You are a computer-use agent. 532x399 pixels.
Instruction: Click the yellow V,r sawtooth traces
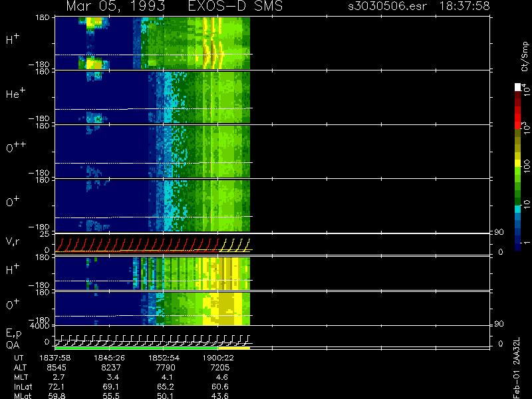click(x=235, y=245)
